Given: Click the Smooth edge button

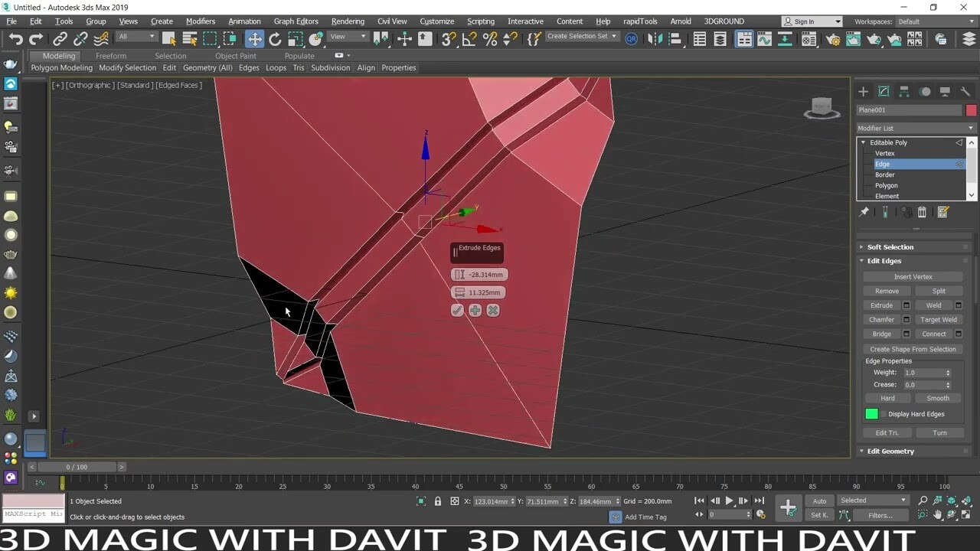Looking at the screenshot, I should (939, 398).
